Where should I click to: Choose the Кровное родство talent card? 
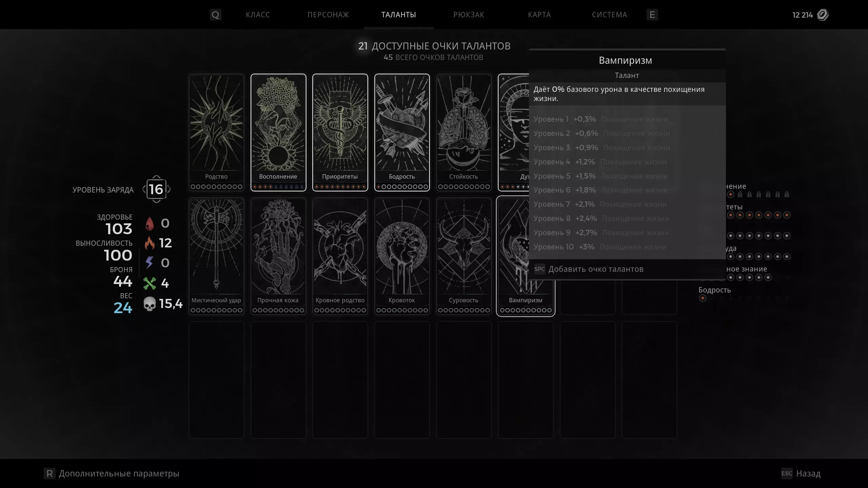coord(340,256)
